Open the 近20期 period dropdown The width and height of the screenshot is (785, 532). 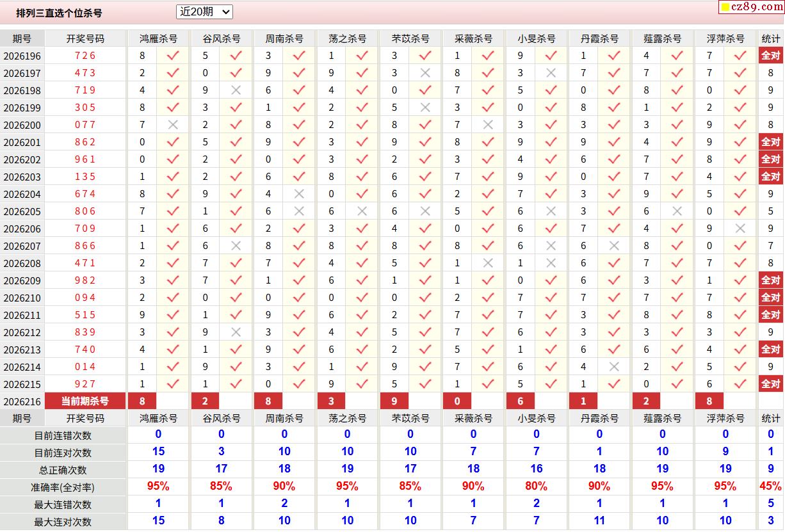(204, 12)
